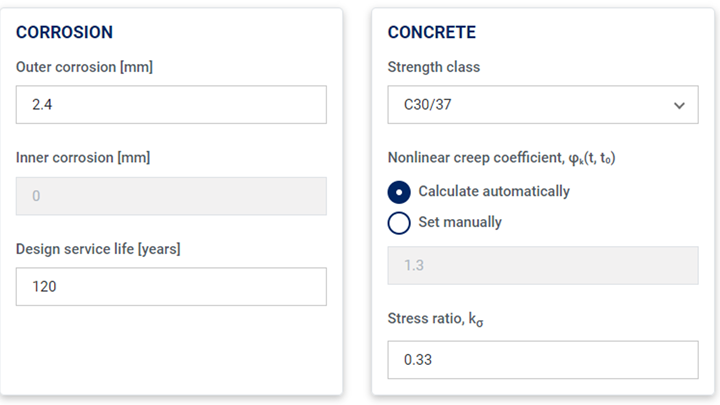Click the Calculate automatically label text
720x405 pixels.
tap(494, 191)
